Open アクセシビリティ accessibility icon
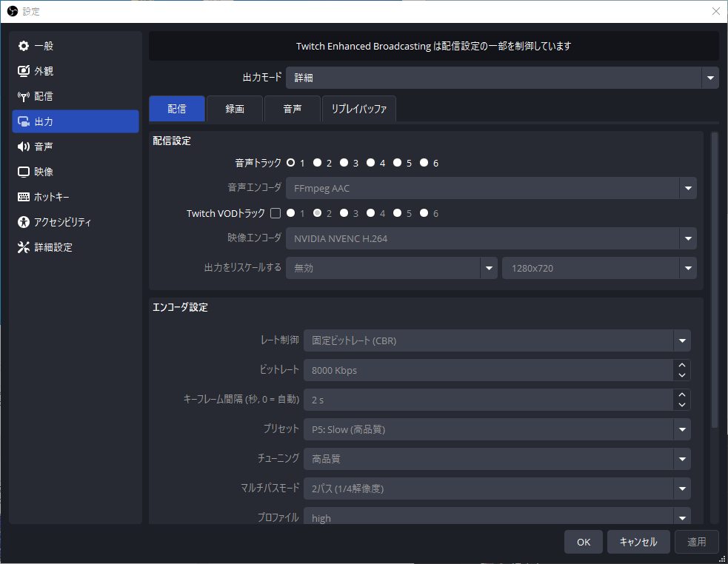The width and height of the screenshot is (728, 564). [24, 222]
